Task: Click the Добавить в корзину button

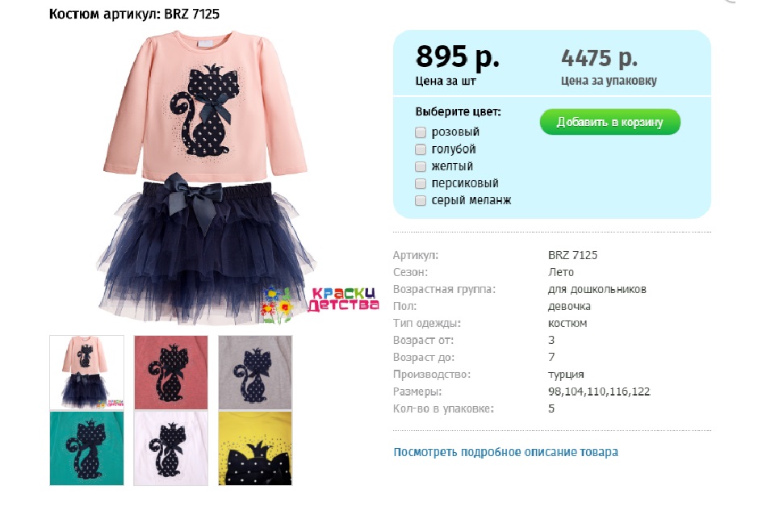Action: pyautogui.click(x=610, y=122)
